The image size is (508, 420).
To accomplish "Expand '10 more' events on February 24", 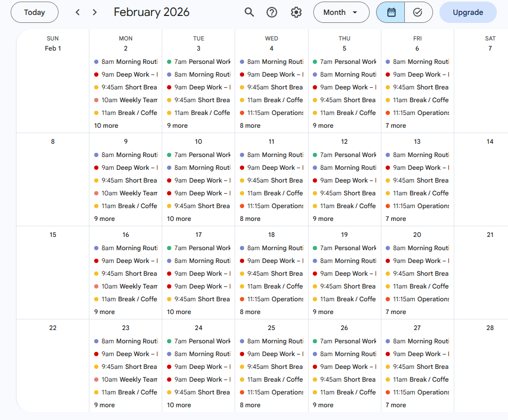I will (179, 405).
